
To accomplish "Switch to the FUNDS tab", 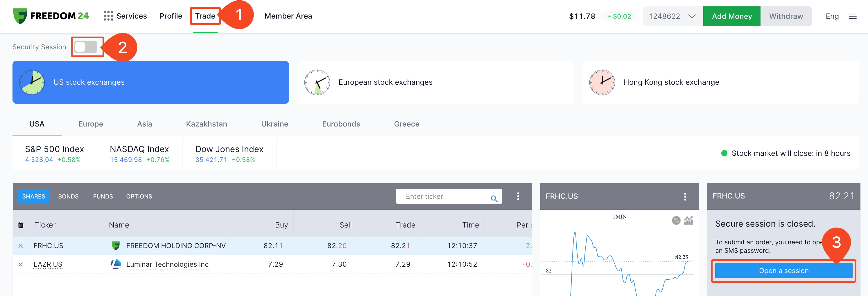I will pyautogui.click(x=103, y=196).
